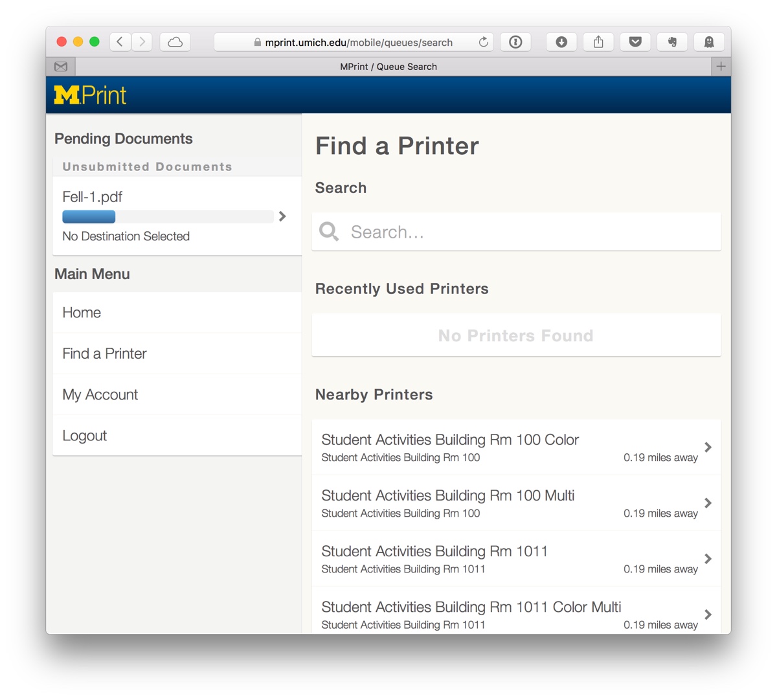Maximize the window with green button

click(95, 42)
